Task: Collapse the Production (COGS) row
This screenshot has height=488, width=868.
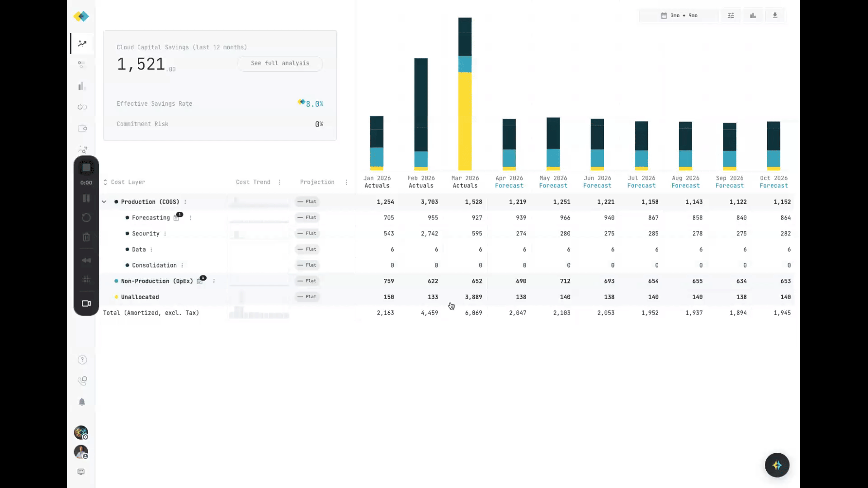Action: coord(104,202)
